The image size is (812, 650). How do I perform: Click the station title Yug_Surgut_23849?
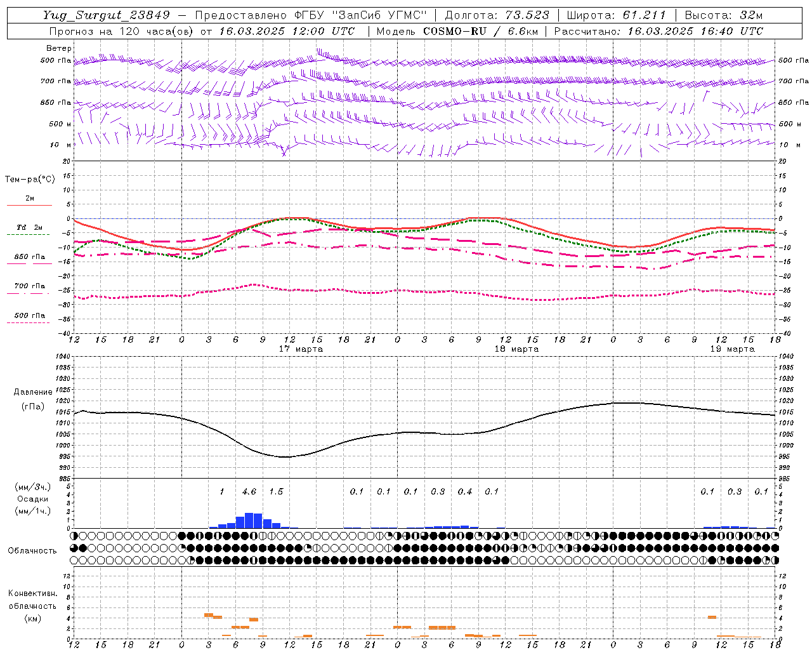(x=107, y=15)
